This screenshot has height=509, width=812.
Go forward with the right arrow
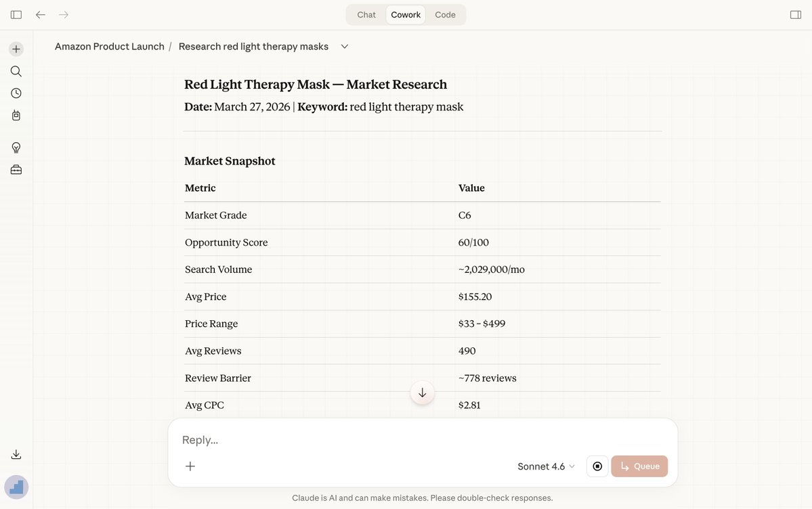click(64, 14)
